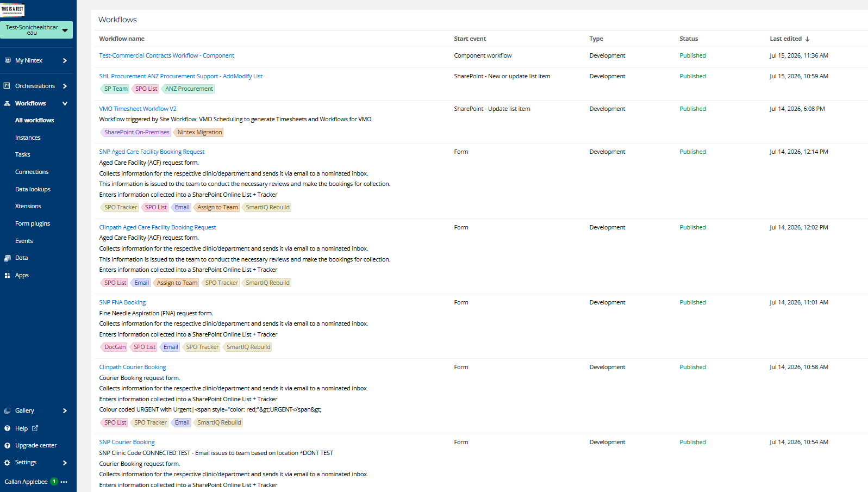Sort by the Workflow name column header
Viewport: 868px width, 492px height.
(122, 39)
